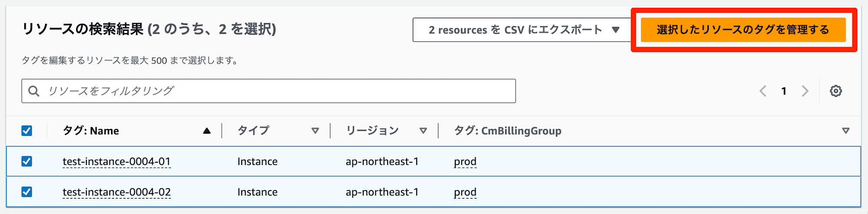Click the ascending sort arrow on Tag: Name
The image size is (868, 214).
tap(207, 131)
